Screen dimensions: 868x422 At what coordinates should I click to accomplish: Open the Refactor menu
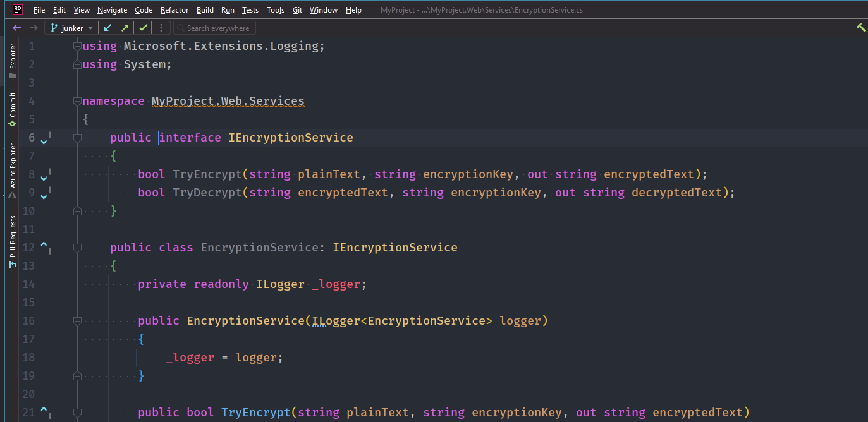(x=174, y=10)
